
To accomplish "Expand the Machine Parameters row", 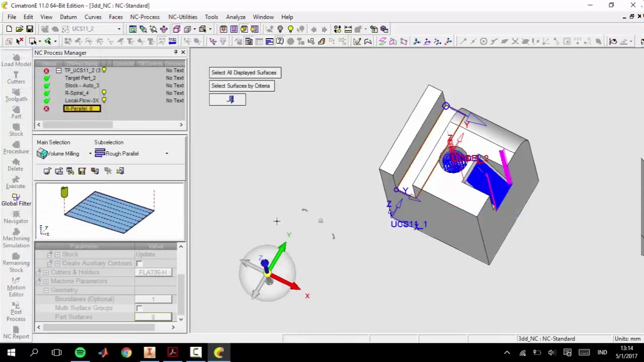I will tap(46, 282).
